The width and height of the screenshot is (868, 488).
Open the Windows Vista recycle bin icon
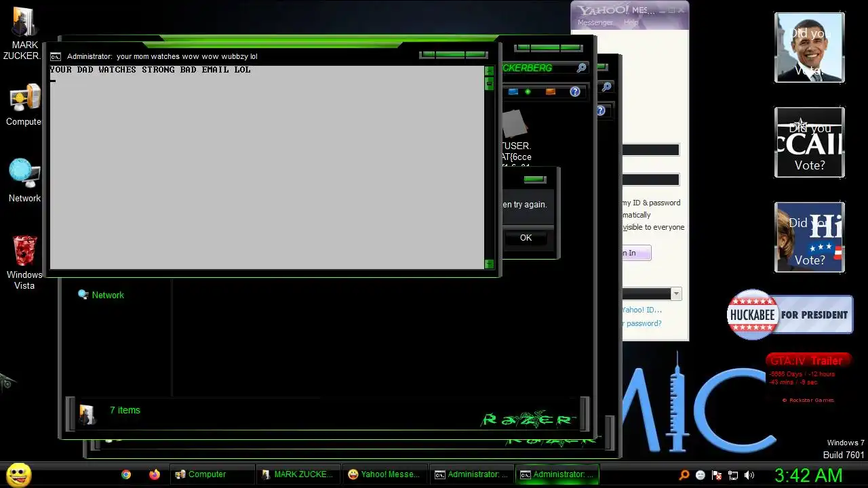coord(24,262)
